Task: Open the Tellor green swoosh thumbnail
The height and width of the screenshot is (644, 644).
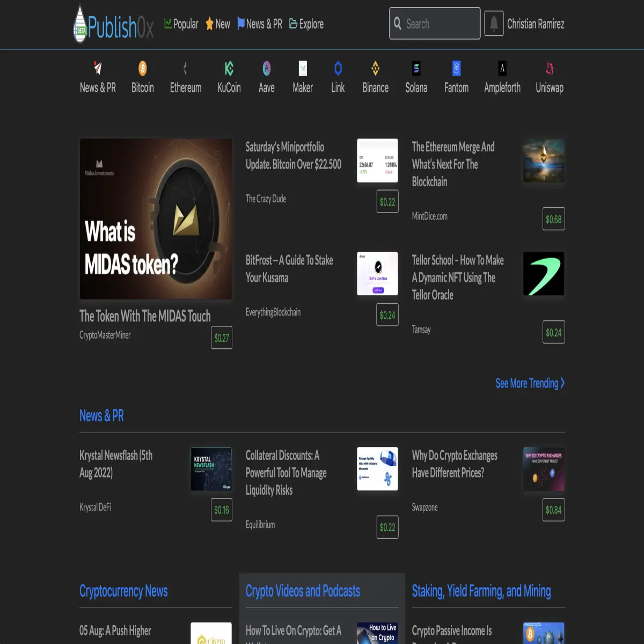Action: (544, 274)
